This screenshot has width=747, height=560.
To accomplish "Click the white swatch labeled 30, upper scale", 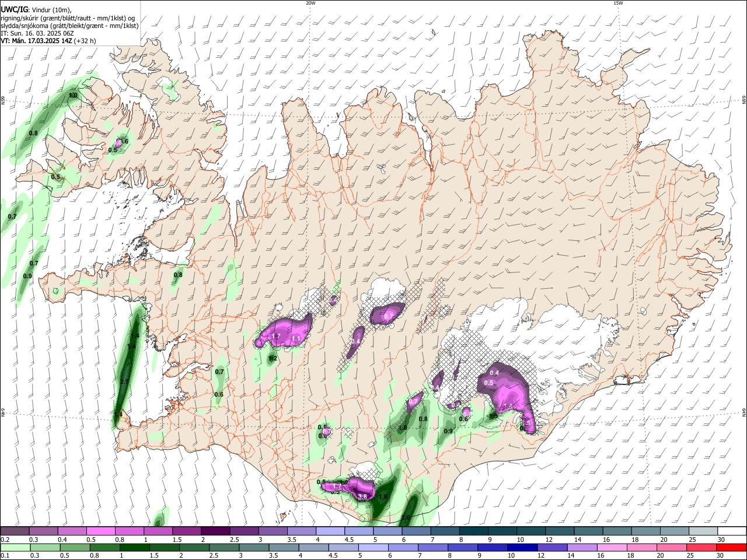I will [732, 531].
